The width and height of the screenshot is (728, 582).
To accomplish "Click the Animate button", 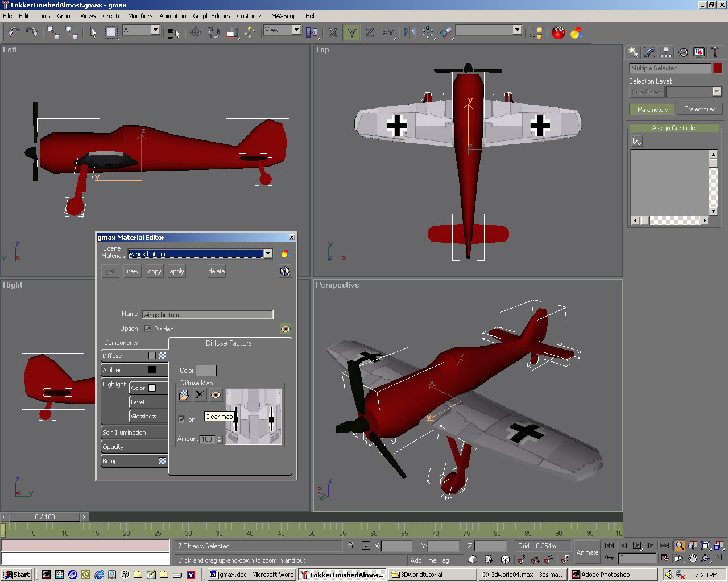I will (587, 552).
